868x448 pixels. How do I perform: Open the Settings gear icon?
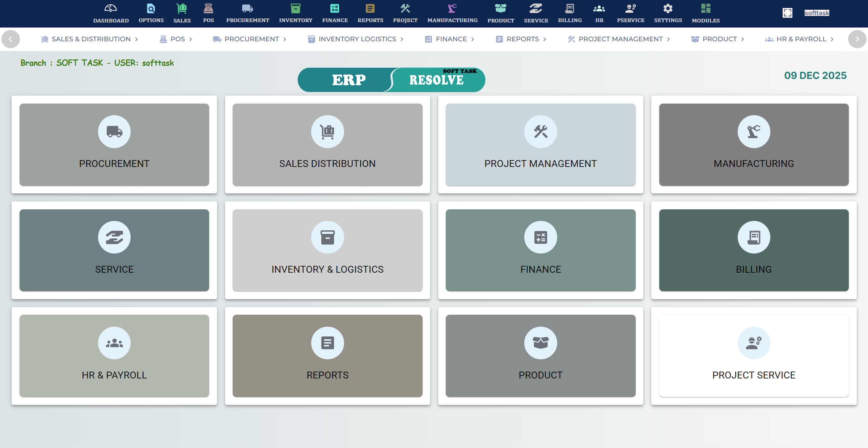[x=668, y=8]
